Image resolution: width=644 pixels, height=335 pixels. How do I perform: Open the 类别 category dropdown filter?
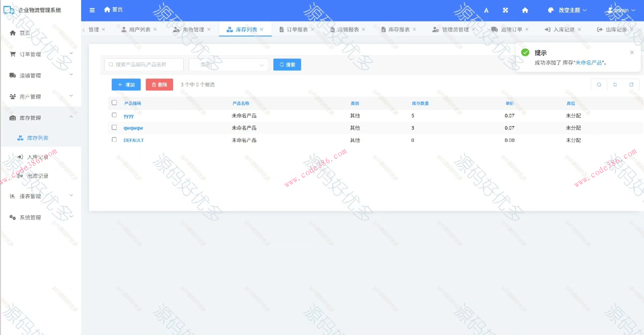click(x=228, y=64)
